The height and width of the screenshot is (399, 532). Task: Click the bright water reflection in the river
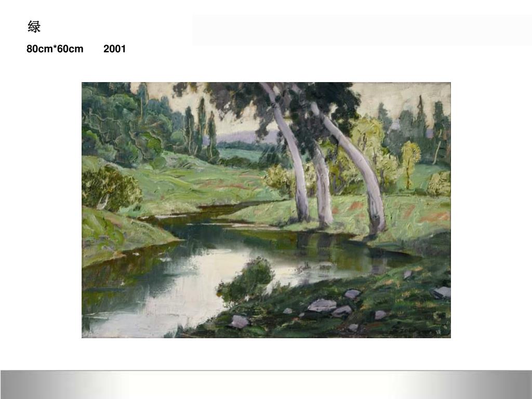[x=190, y=292]
